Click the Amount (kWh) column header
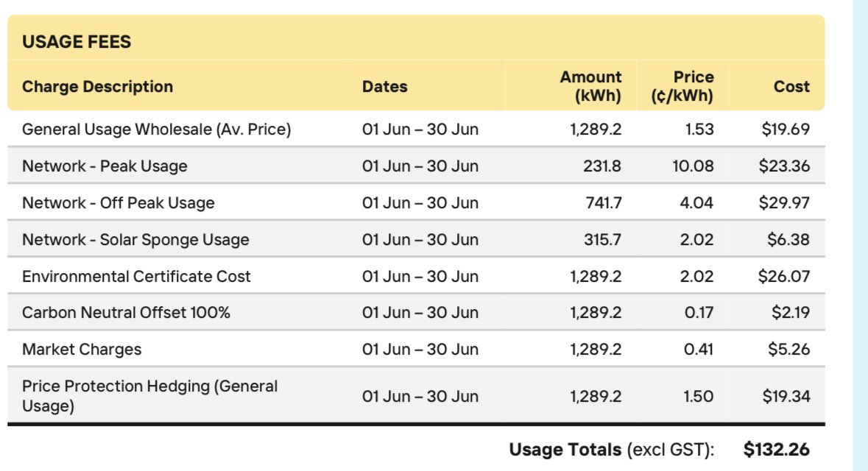868x471 pixels. [590, 86]
